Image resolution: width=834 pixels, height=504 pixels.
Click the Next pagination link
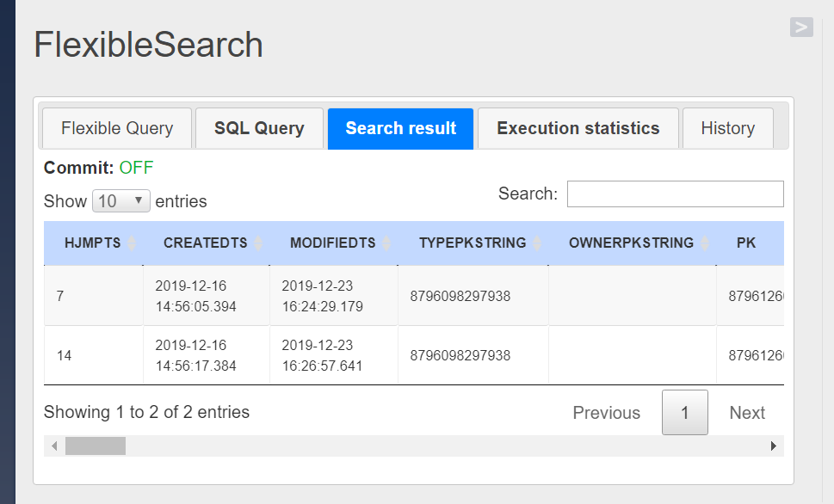747,413
